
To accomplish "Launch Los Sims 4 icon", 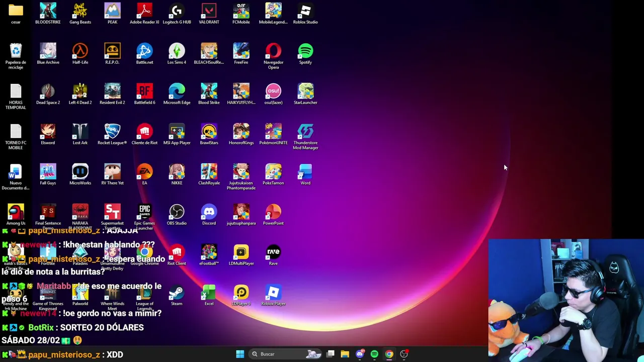I will pyautogui.click(x=177, y=54).
